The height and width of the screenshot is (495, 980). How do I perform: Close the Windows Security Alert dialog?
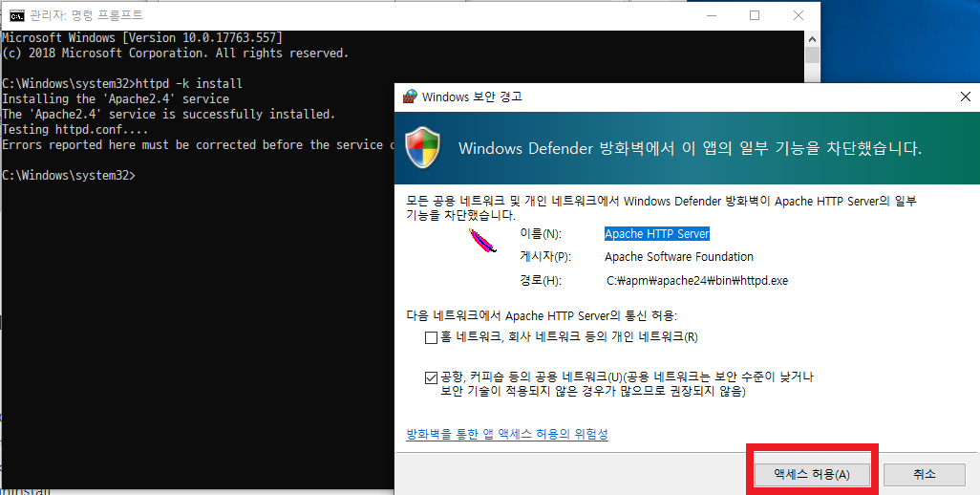point(965,97)
